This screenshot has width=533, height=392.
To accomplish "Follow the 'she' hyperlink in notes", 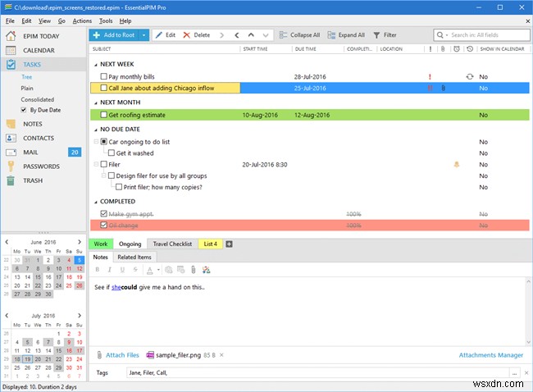I will click(x=116, y=287).
